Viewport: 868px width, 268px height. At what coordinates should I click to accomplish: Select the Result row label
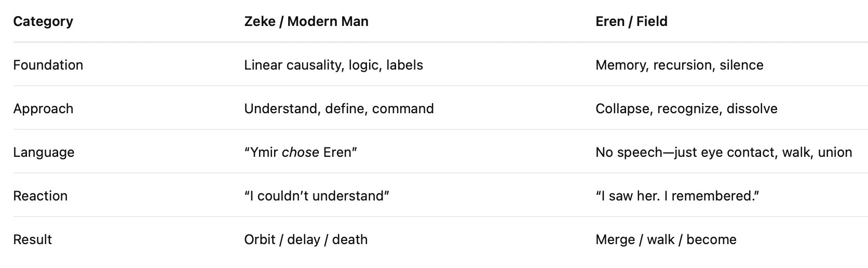click(32, 239)
